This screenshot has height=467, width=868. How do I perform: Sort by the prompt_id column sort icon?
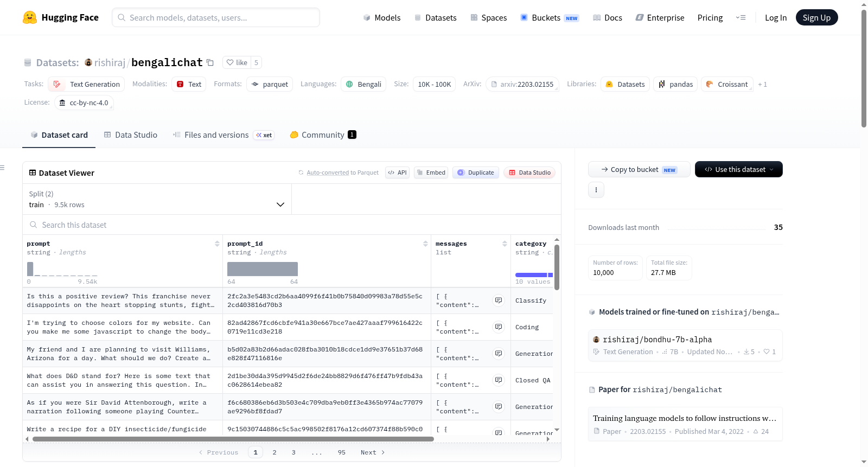click(x=425, y=244)
